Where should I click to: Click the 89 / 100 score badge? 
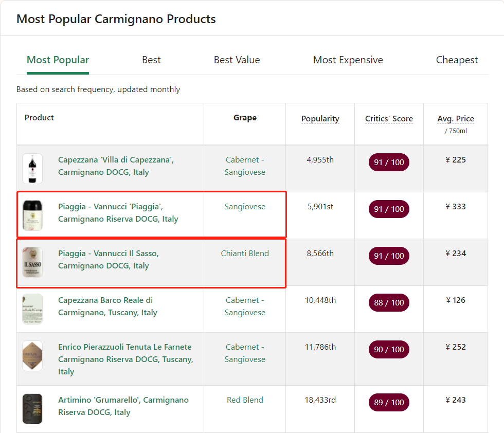(389, 403)
